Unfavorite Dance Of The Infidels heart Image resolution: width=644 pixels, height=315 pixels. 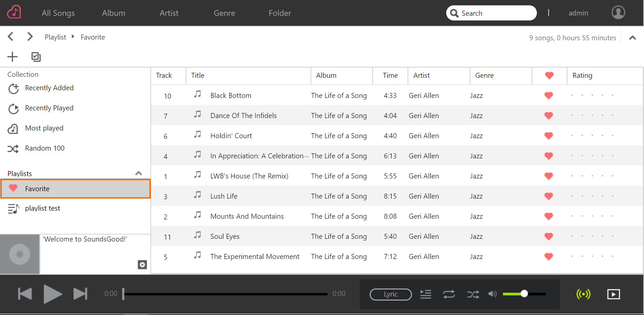(x=549, y=116)
